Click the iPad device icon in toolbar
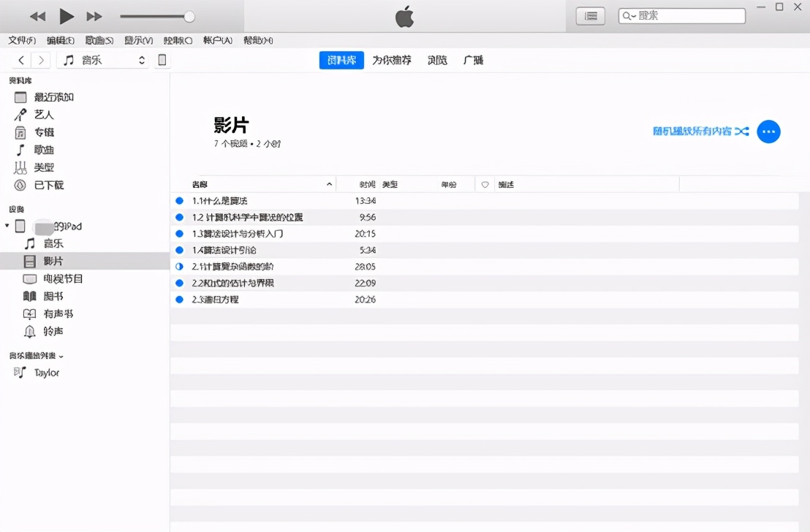This screenshot has height=532, width=810. point(162,60)
